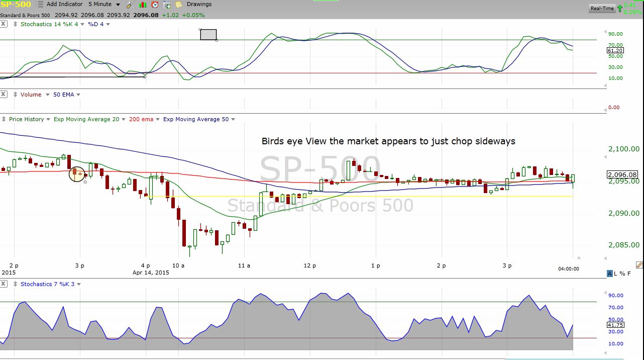Click the ruler drawing tool icon
644x360 pixels.
tap(639, 265)
